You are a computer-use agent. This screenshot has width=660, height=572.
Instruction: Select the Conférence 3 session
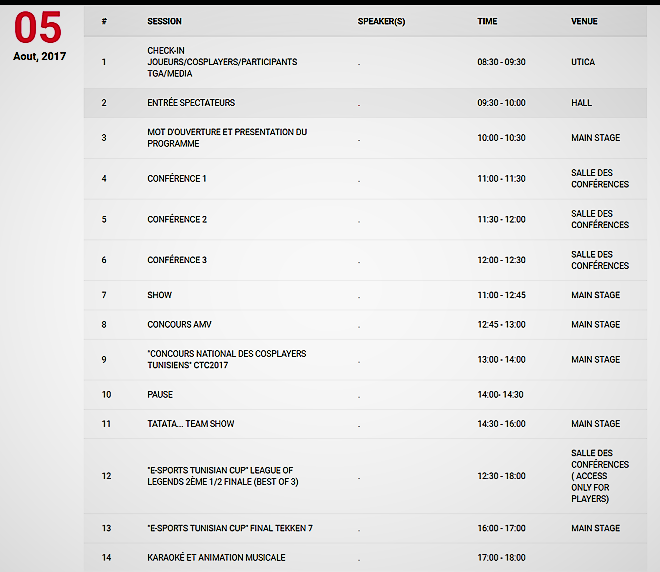pyautogui.click(x=177, y=260)
